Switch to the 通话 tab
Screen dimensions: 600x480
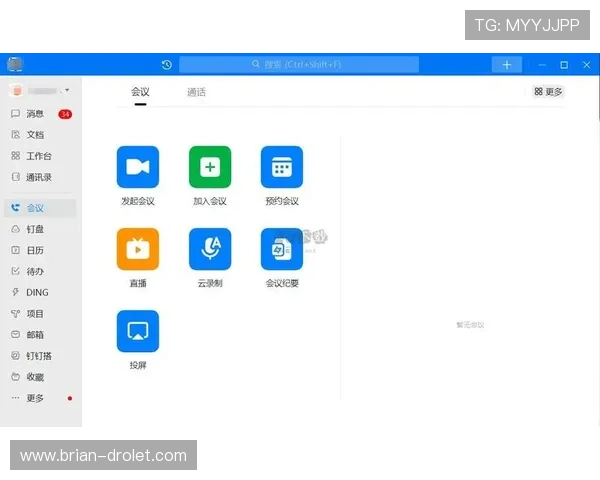(196, 92)
